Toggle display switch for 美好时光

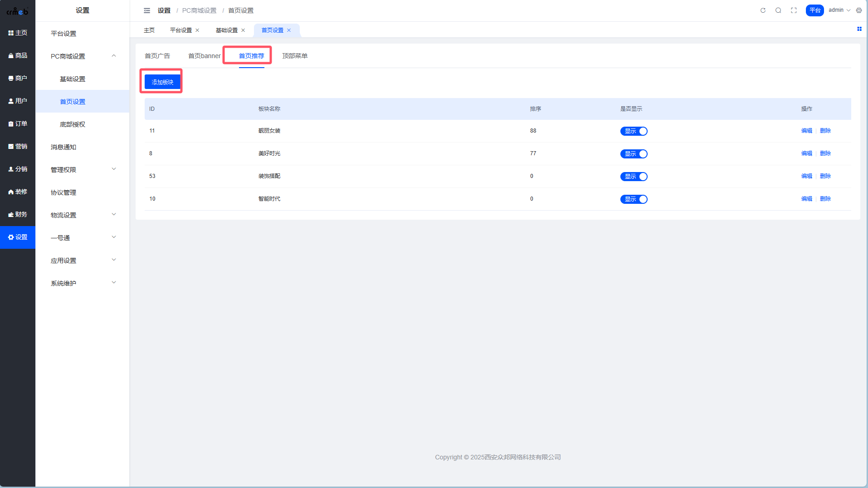click(634, 154)
